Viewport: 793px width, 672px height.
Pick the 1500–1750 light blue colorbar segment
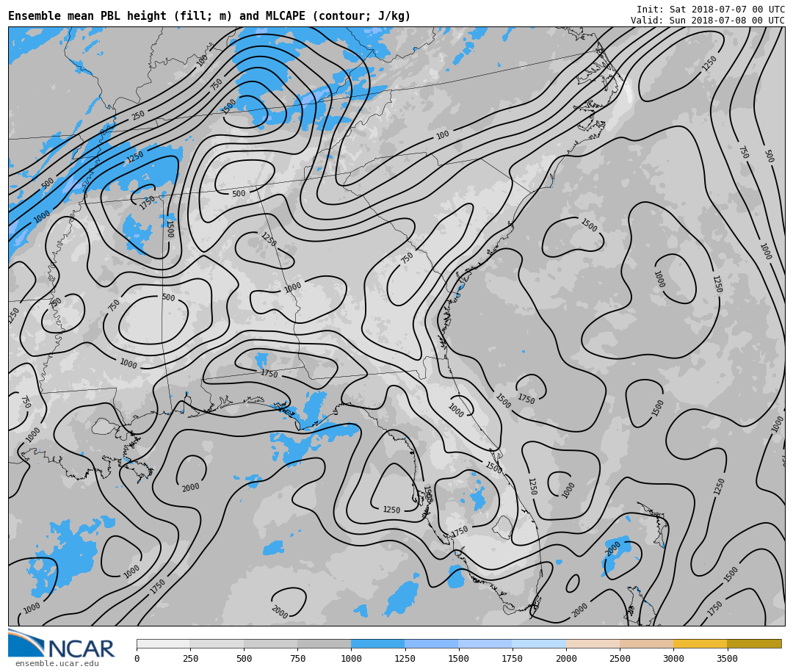(x=485, y=643)
